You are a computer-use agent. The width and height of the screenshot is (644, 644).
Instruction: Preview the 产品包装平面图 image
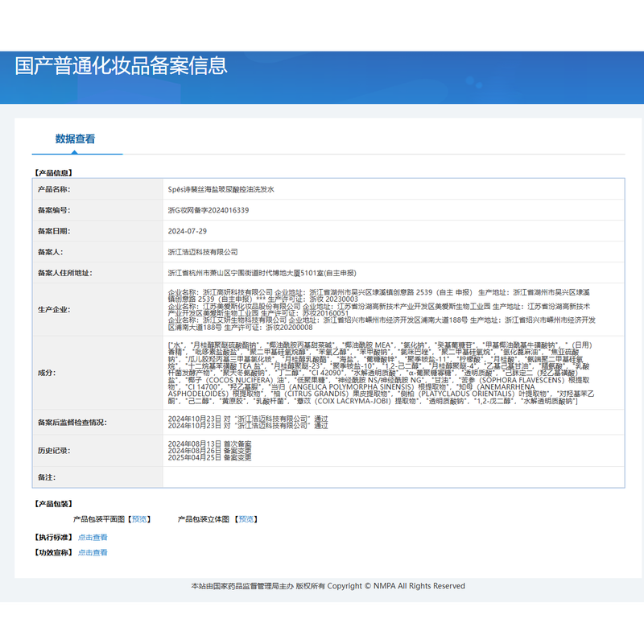140,519
